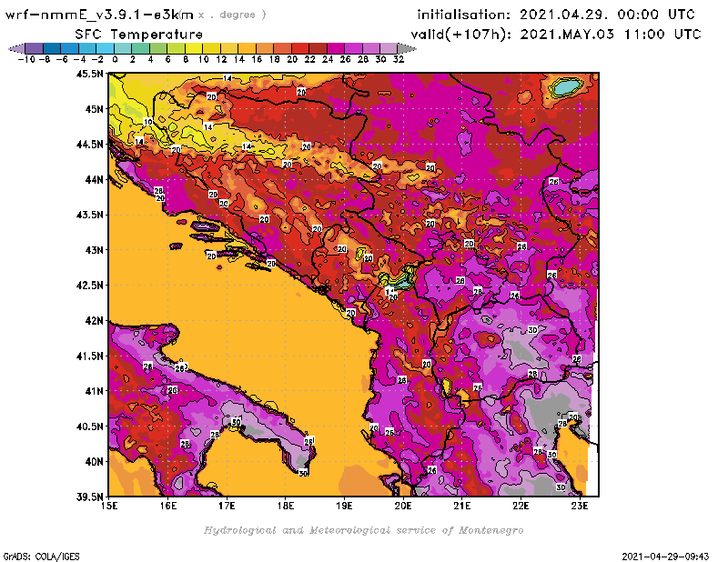Click the 42N latitude axis label
This screenshot has width=728, height=562.
pyautogui.click(x=94, y=321)
